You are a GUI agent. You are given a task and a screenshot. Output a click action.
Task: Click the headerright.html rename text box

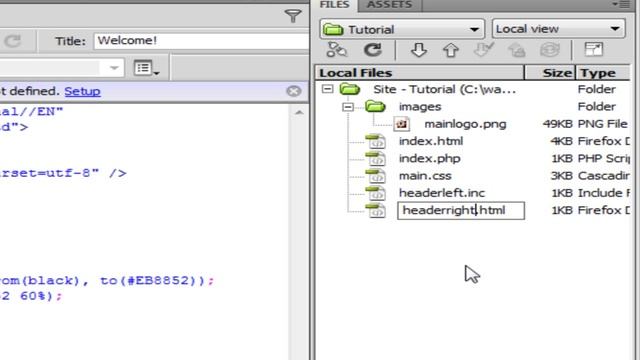click(461, 211)
